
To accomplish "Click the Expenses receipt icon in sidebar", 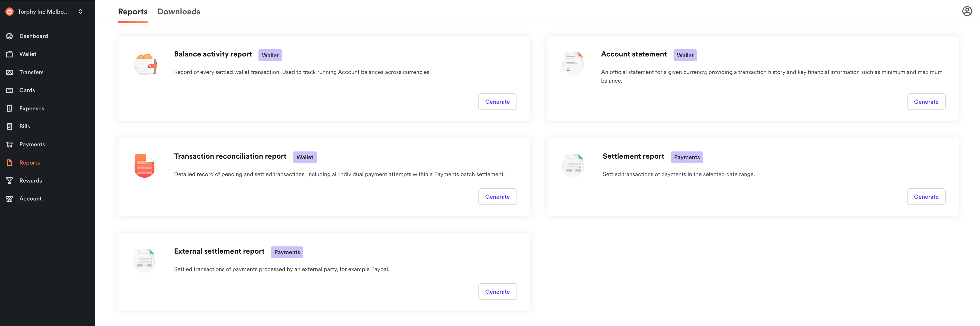I will pyautogui.click(x=9, y=108).
